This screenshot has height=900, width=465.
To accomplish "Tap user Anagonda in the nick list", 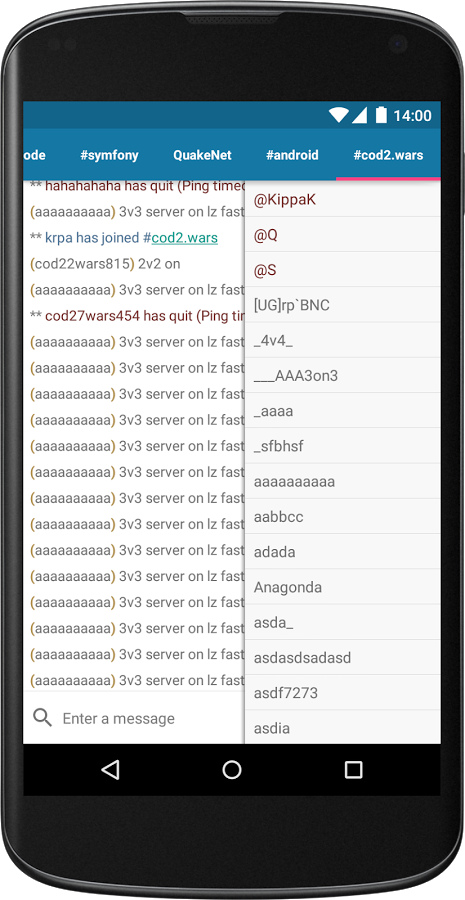I will (x=343, y=587).
